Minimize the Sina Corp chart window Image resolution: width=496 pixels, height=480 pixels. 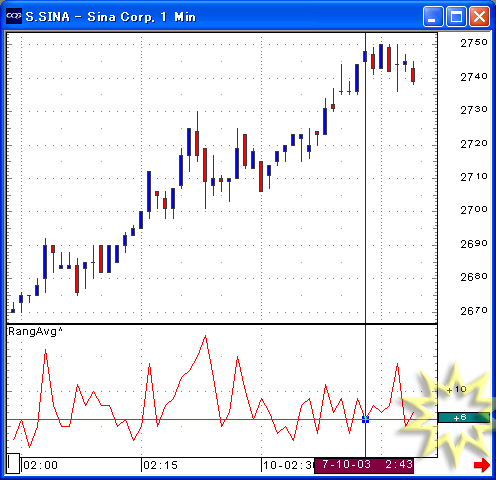point(433,16)
